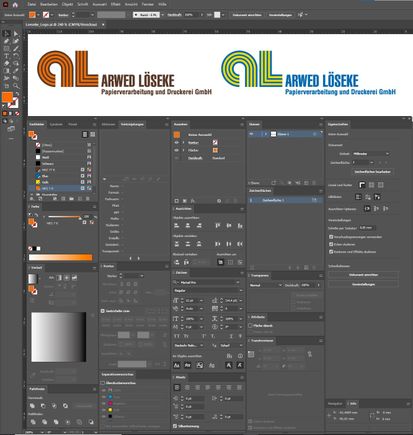Switch to the Symbole tab

click(56, 124)
